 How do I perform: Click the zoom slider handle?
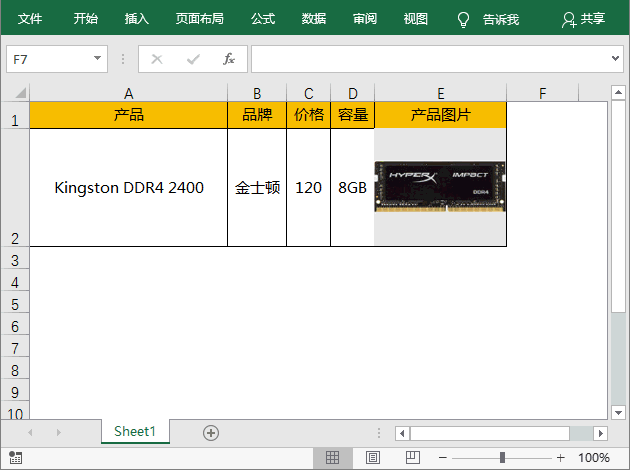[502, 458]
